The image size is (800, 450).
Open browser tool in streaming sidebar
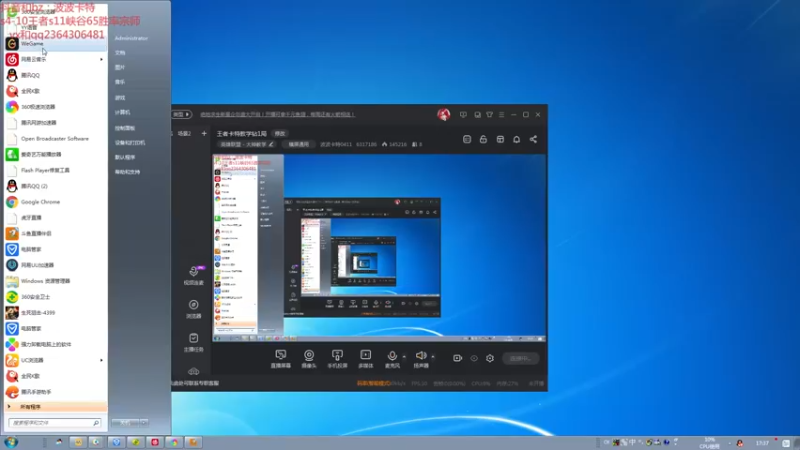[193, 309]
